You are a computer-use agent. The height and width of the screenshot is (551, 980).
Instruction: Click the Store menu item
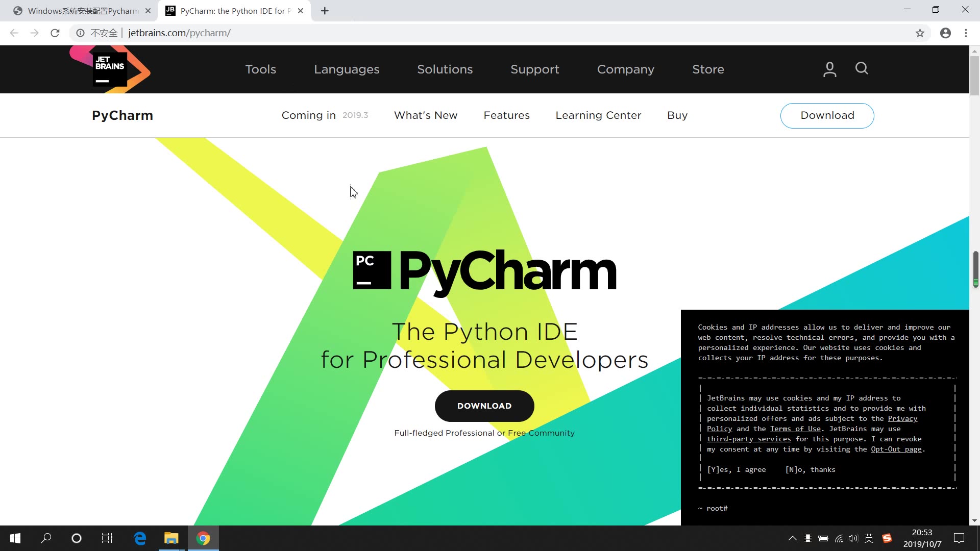coord(708,69)
